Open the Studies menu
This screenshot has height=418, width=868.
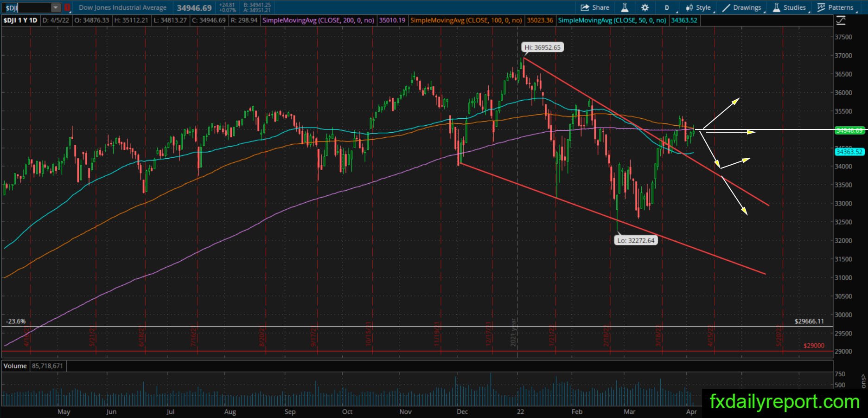coord(790,7)
